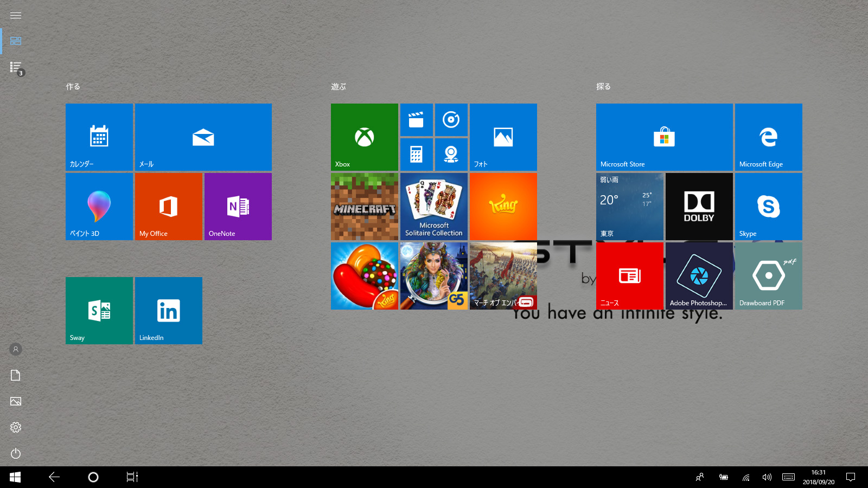Select the pinned tiles view
The width and height of the screenshot is (868, 488).
tap(16, 40)
